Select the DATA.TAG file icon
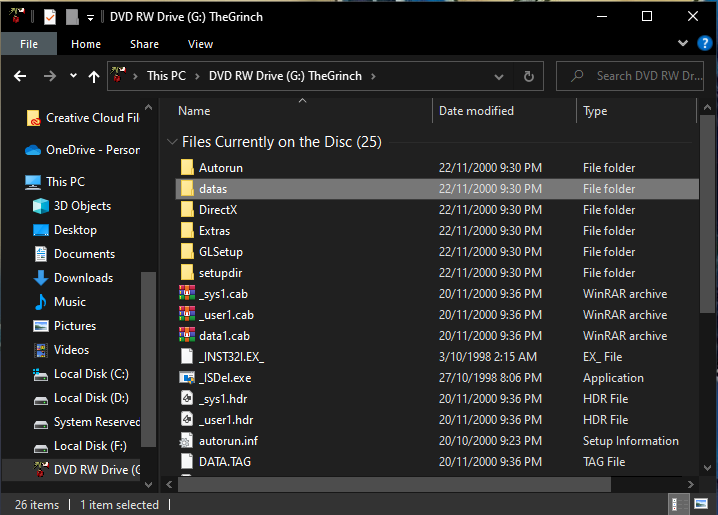718x515 pixels. click(x=187, y=461)
